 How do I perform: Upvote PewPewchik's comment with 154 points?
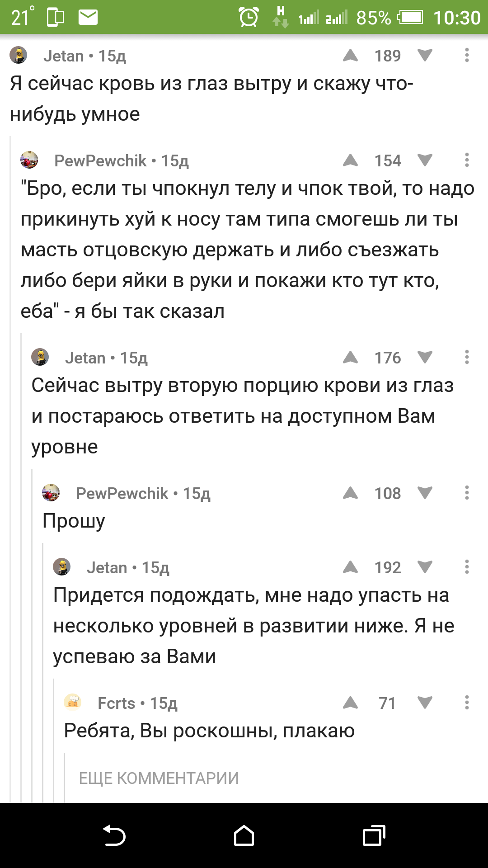pos(350,160)
